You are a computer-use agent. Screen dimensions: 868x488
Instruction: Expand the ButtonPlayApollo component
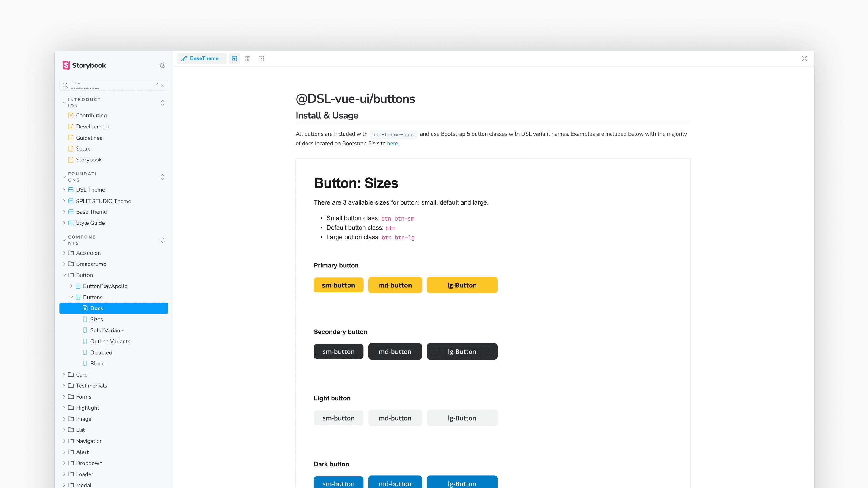71,286
